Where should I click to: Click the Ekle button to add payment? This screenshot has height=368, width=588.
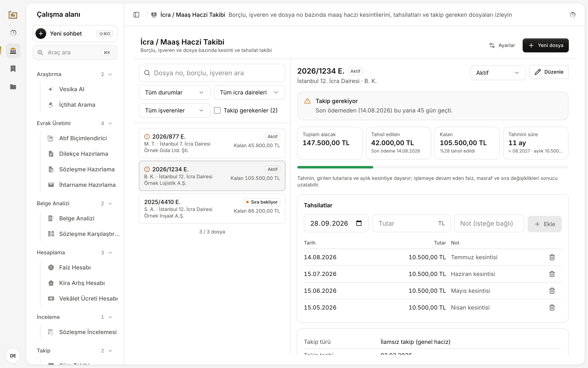click(x=545, y=224)
